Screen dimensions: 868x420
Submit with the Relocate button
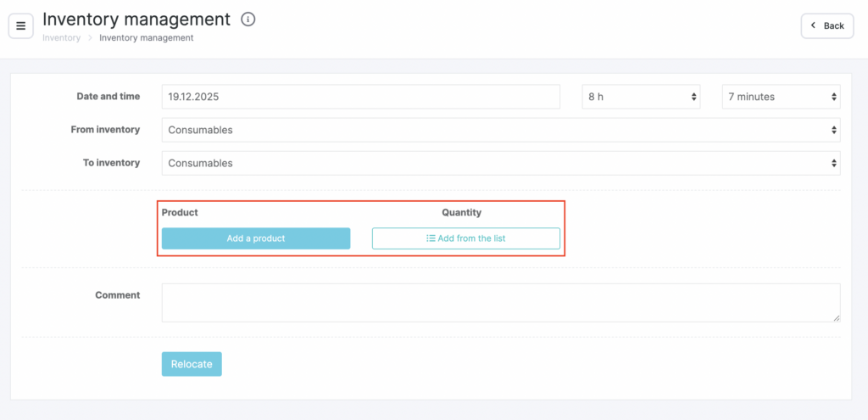(192, 364)
